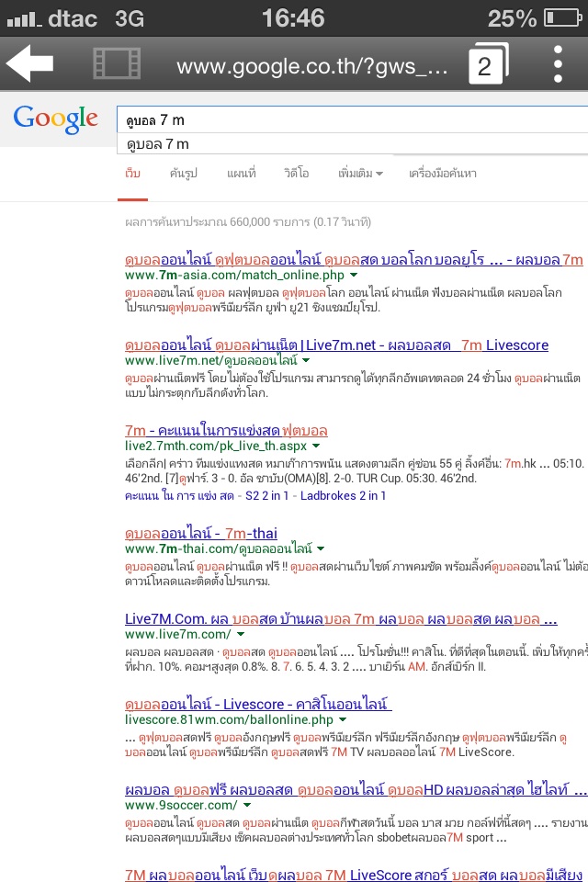Image resolution: width=588 pixels, height=882 pixels.
Task: Switch to the ค้นรูป tab
Action: coord(184,174)
